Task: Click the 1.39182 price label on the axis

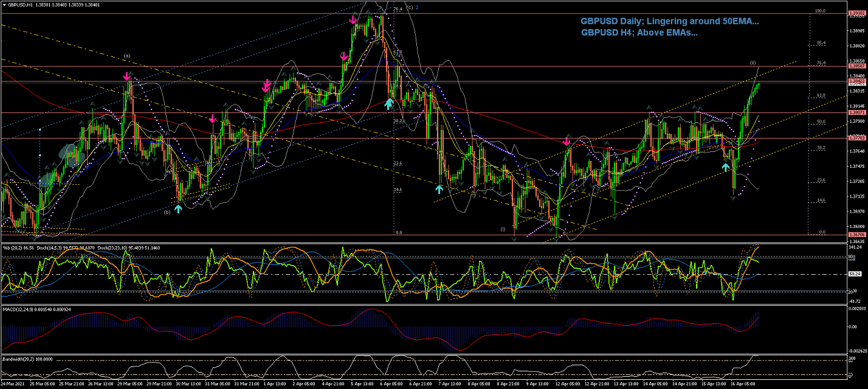Action: pos(856,13)
